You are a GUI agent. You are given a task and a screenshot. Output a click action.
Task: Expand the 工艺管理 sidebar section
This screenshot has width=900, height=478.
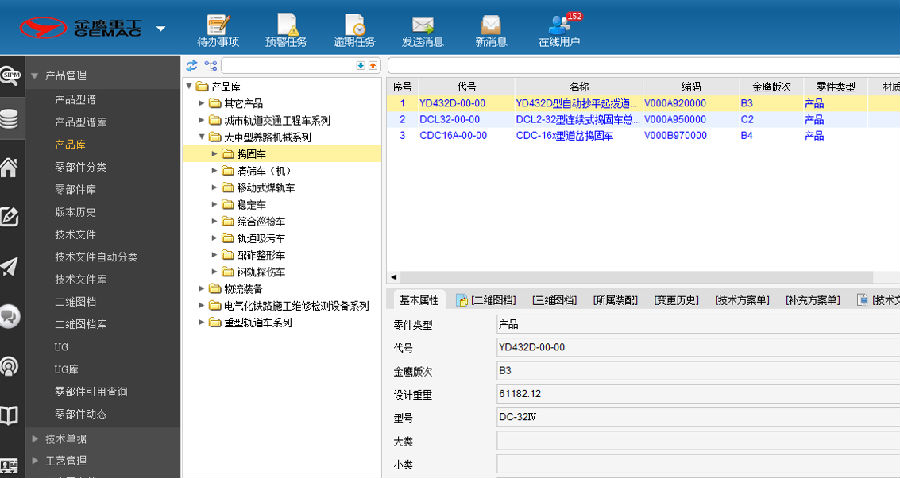(34, 460)
